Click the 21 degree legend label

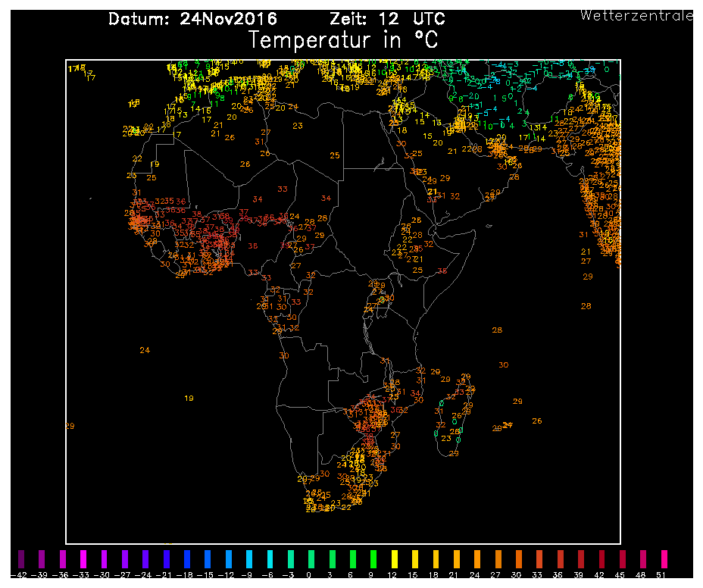(x=457, y=575)
